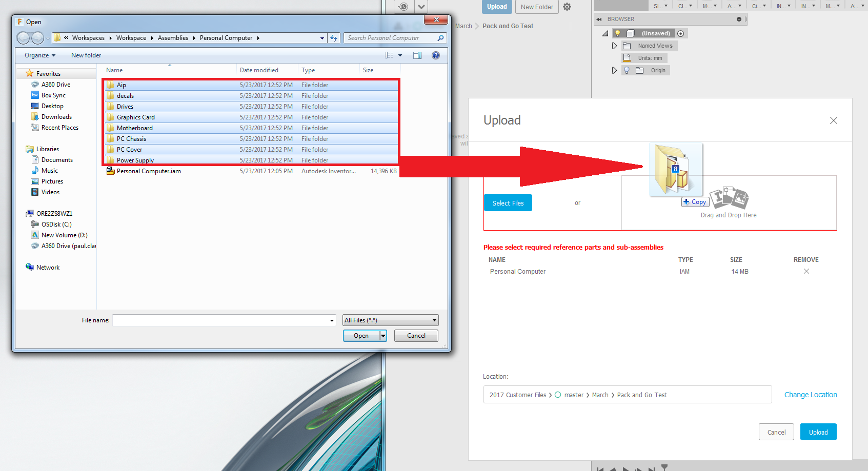This screenshot has height=471, width=868.
Task: Cancel the Upload dialog
Action: [x=776, y=432]
